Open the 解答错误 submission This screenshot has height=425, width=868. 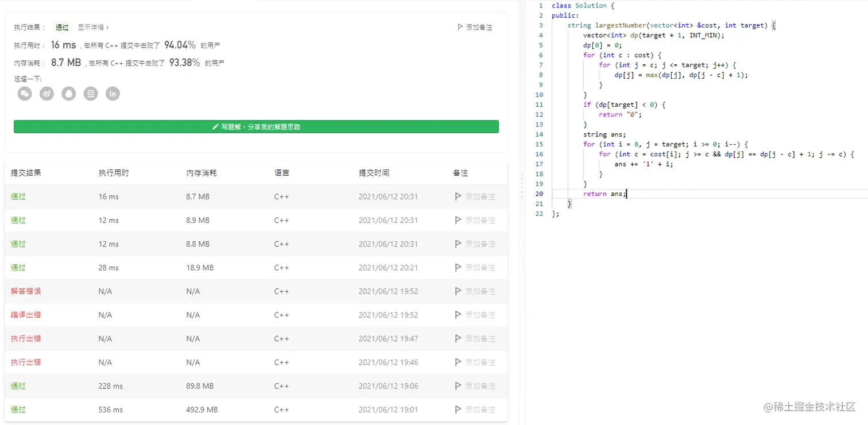pyautogui.click(x=26, y=291)
